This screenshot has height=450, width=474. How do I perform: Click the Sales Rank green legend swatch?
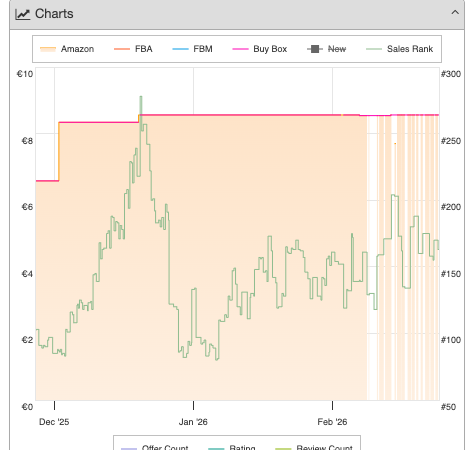coord(374,49)
